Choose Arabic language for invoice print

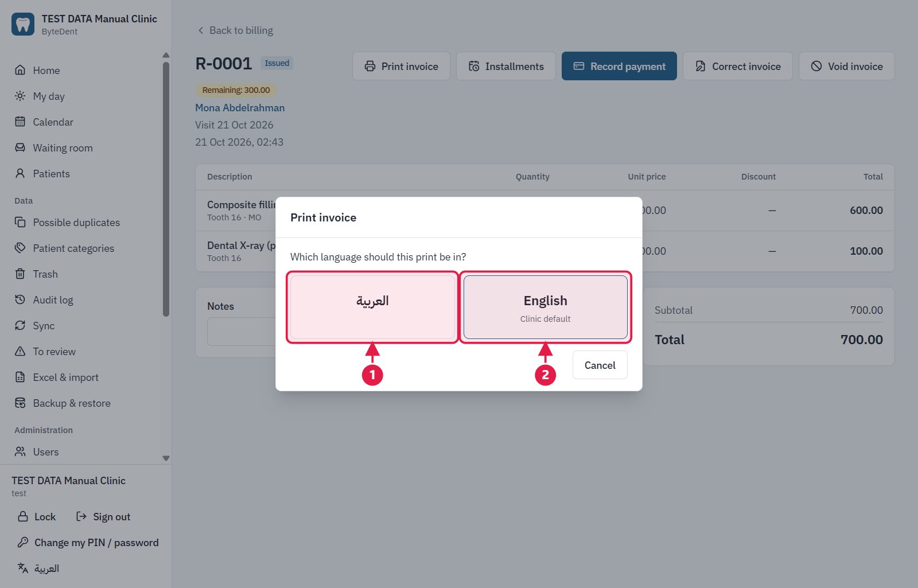click(372, 307)
